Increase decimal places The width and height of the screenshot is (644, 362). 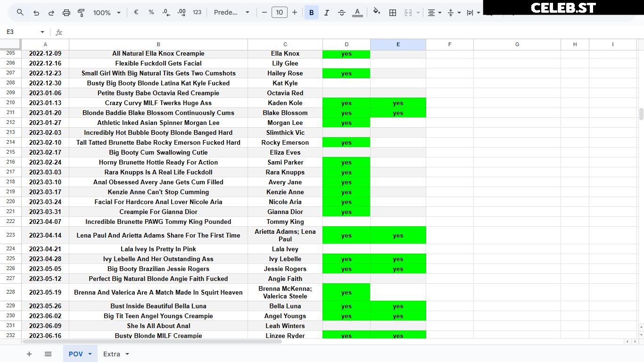tap(182, 13)
